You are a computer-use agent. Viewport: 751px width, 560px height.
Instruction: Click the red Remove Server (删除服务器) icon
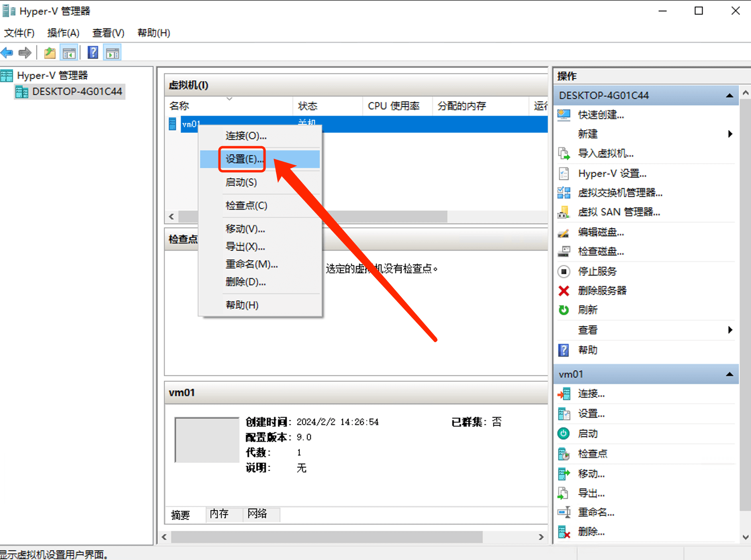[x=564, y=290]
